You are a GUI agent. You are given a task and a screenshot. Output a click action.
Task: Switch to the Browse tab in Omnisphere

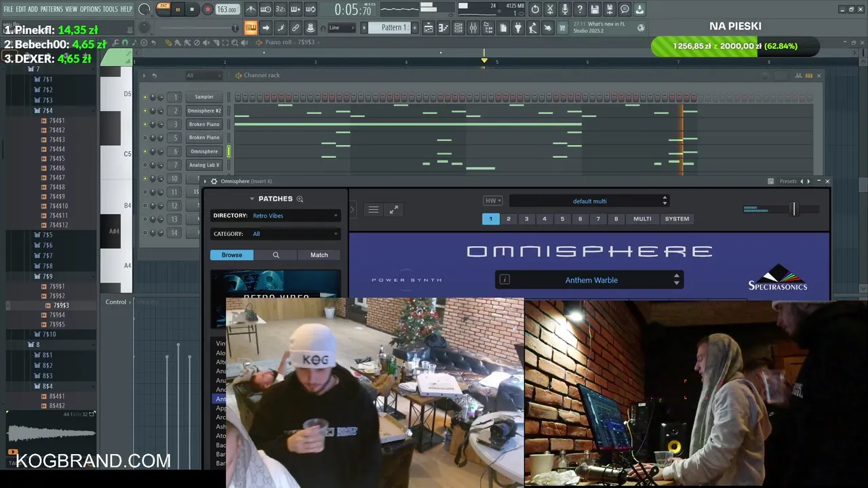tap(231, 255)
